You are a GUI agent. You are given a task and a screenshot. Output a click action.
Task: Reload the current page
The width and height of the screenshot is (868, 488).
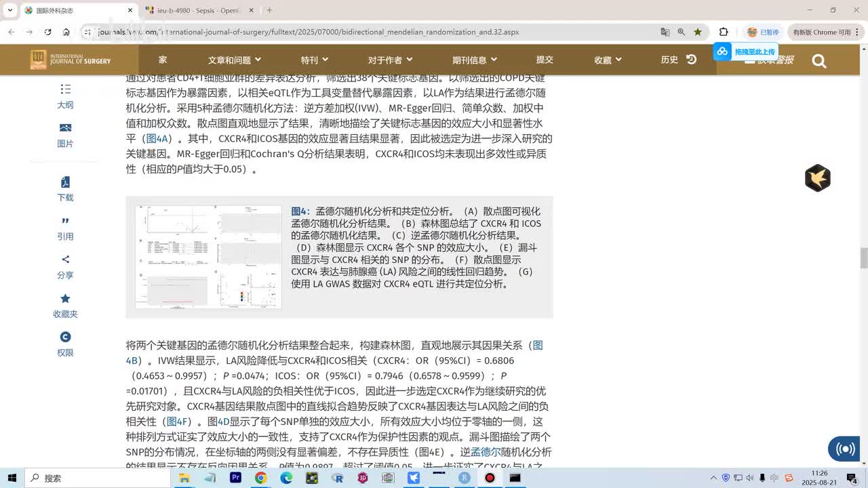pyautogui.click(x=47, y=32)
